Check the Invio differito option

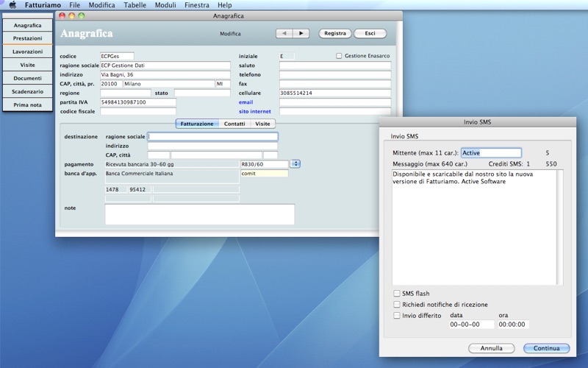pos(397,316)
